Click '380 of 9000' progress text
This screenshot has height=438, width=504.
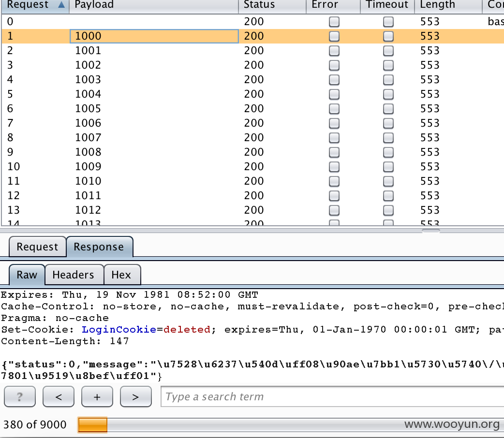(x=35, y=425)
